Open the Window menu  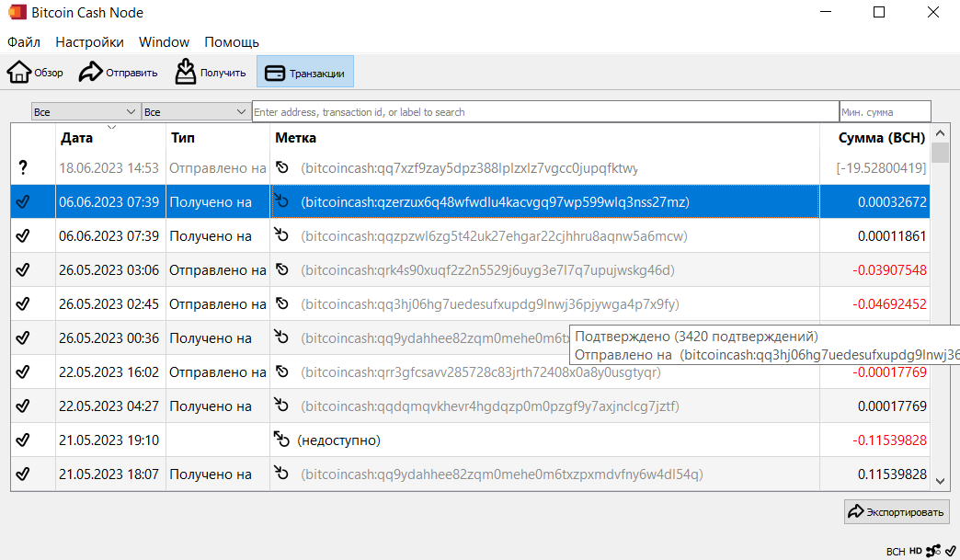(164, 42)
